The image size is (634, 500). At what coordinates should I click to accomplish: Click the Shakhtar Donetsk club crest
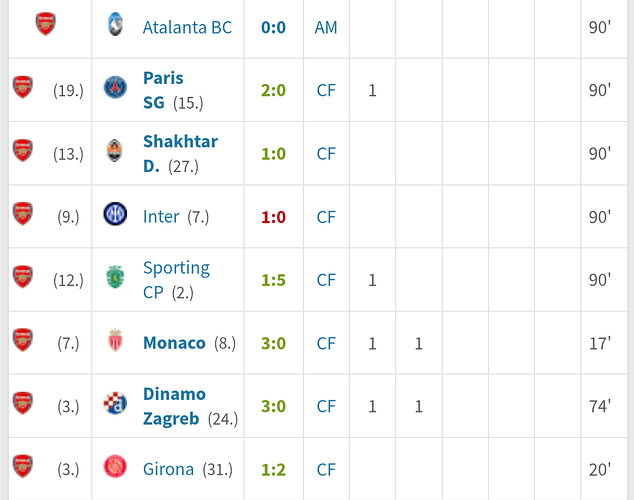(115, 151)
